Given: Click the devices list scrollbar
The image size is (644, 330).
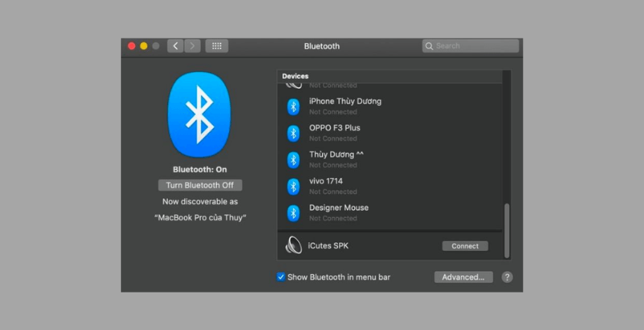Looking at the screenshot, I should tap(505, 230).
